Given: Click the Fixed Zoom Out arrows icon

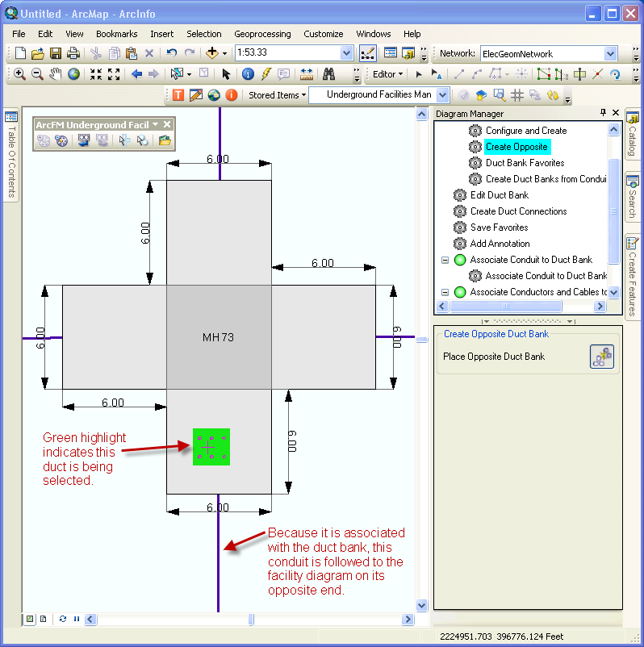Looking at the screenshot, I should coord(114,74).
